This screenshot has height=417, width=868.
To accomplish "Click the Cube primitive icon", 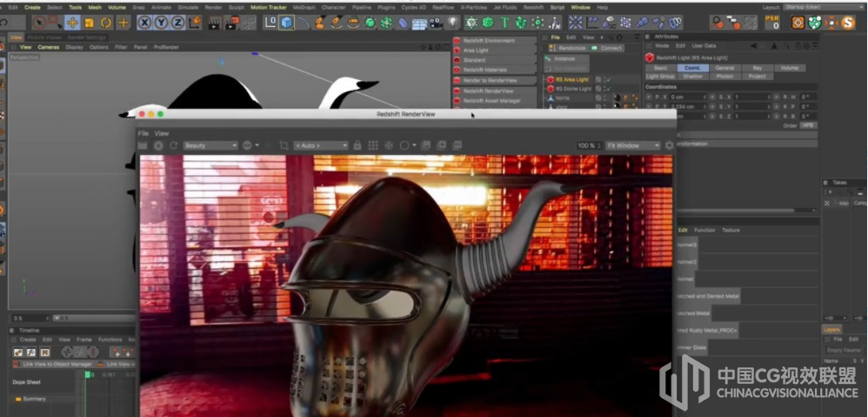I will 287,23.
